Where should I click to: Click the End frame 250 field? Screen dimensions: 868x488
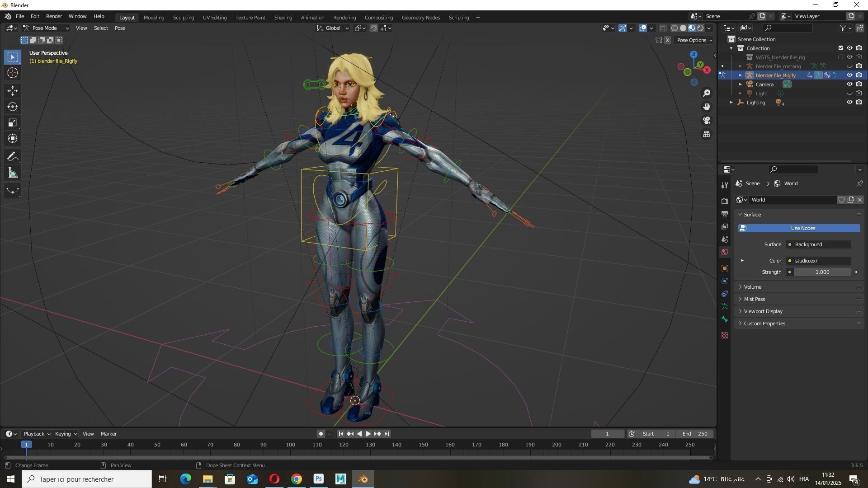coord(694,434)
